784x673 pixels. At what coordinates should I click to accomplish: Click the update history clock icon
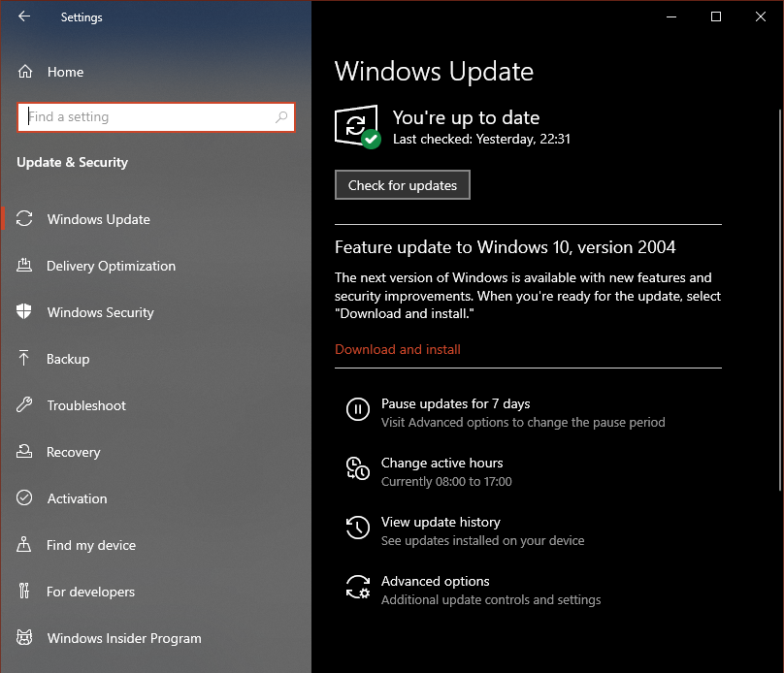coord(358,528)
